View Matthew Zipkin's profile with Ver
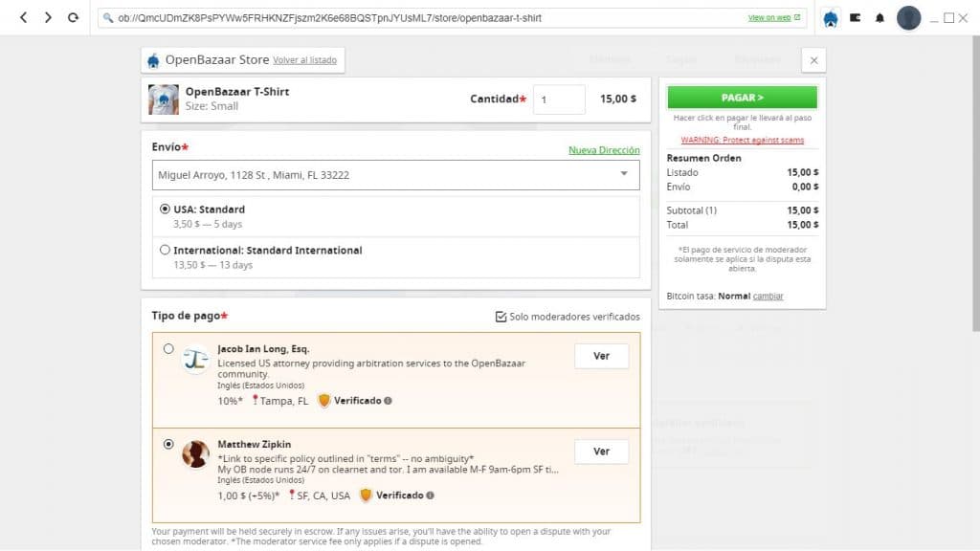 601,452
